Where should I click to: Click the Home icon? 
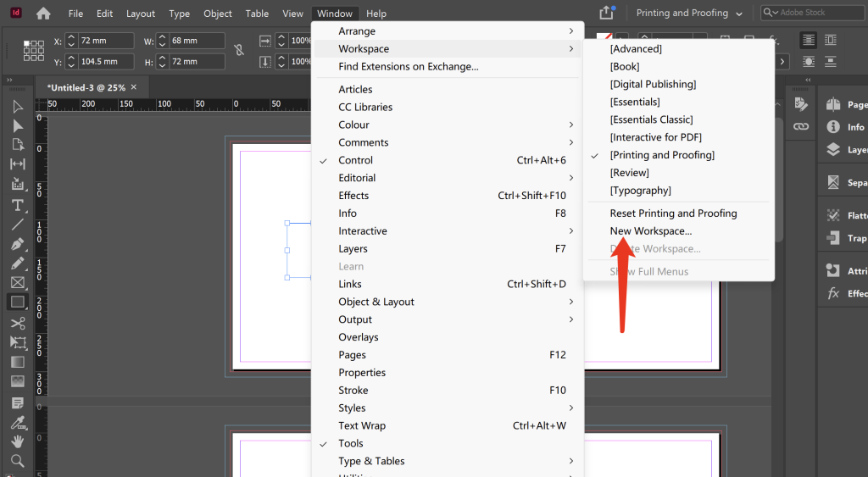coord(43,14)
